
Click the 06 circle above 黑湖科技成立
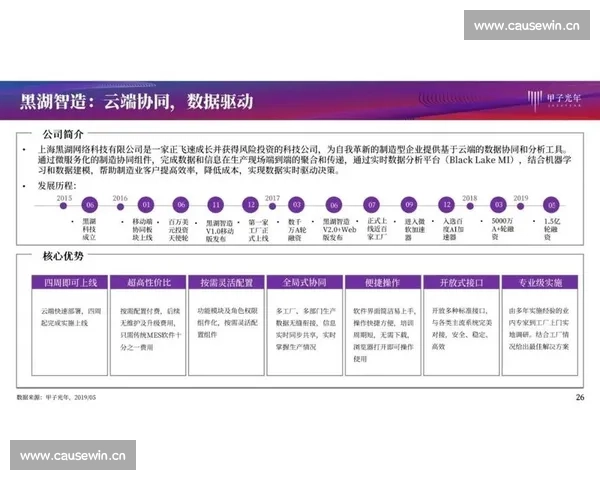90,205
